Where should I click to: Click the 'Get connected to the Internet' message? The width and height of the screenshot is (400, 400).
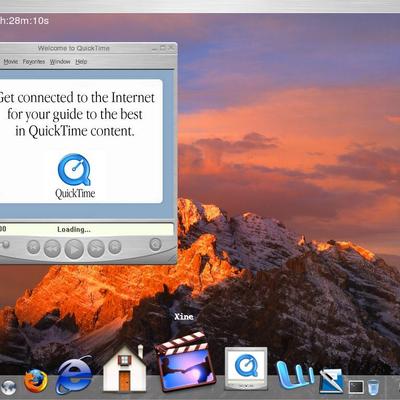tap(76, 114)
